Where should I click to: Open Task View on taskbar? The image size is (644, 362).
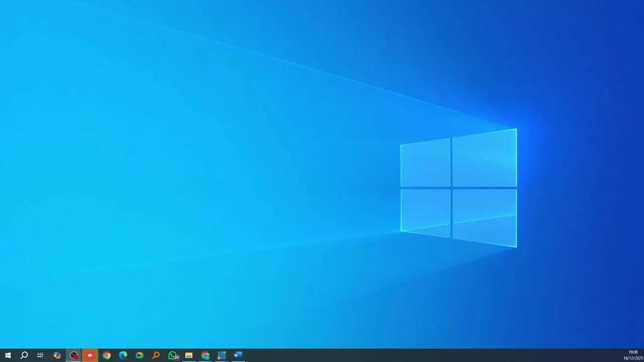coord(40,355)
